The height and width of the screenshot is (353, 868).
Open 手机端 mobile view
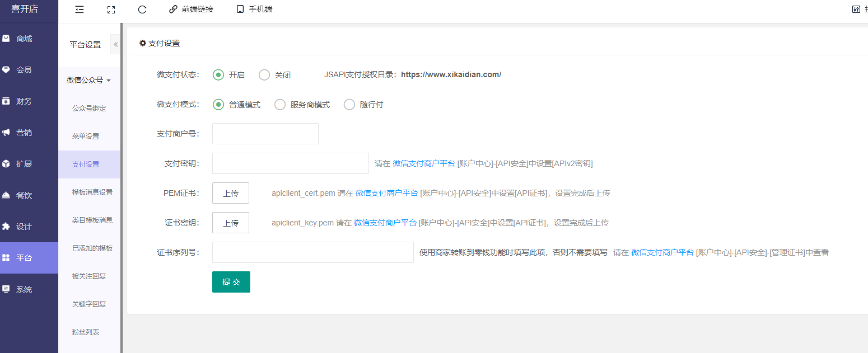coord(254,10)
